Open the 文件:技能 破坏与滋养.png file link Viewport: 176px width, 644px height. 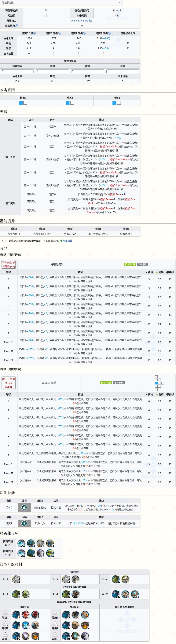coord(9,382)
